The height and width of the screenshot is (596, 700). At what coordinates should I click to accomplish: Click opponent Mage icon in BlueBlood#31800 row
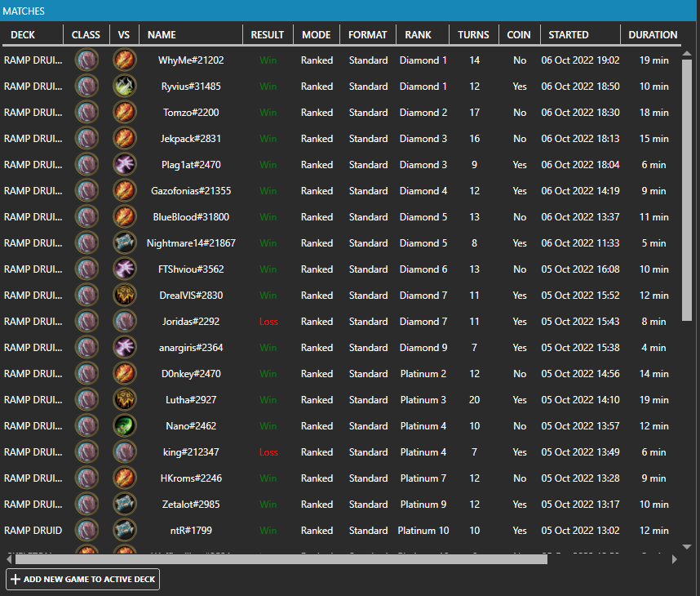125,216
